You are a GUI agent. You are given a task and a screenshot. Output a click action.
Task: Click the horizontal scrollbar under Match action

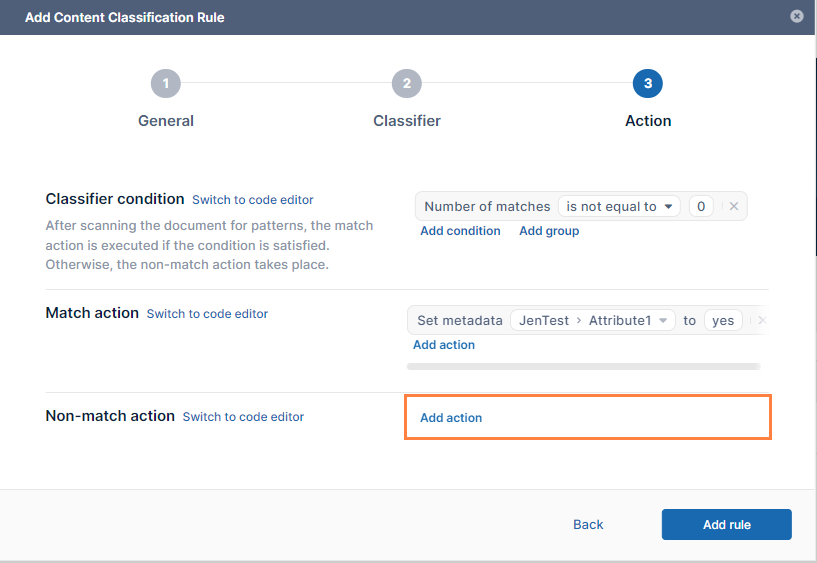tap(583, 367)
